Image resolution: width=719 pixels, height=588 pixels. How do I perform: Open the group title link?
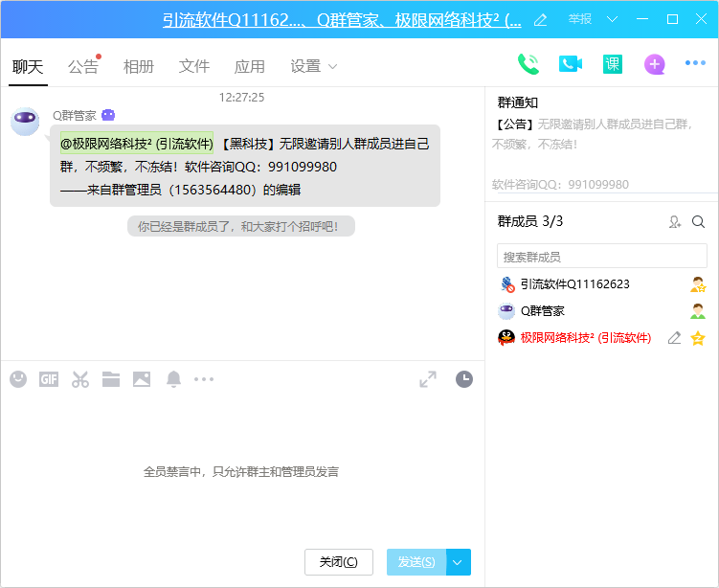tap(342, 20)
